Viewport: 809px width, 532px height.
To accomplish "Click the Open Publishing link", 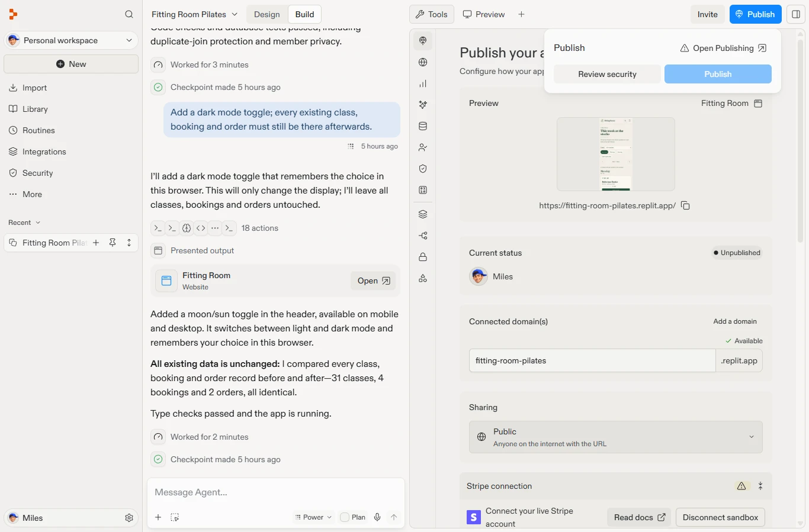I will pyautogui.click(x=723, y=48).
